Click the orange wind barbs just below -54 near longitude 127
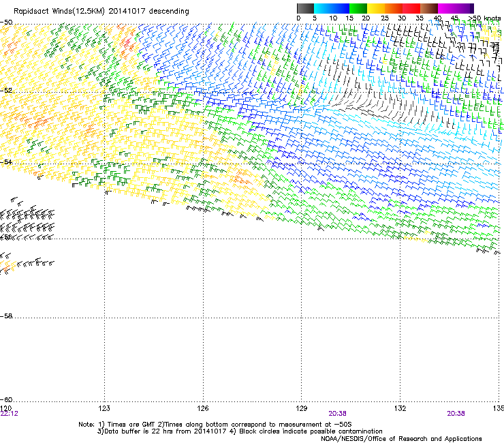 click(x=241, y=178)
